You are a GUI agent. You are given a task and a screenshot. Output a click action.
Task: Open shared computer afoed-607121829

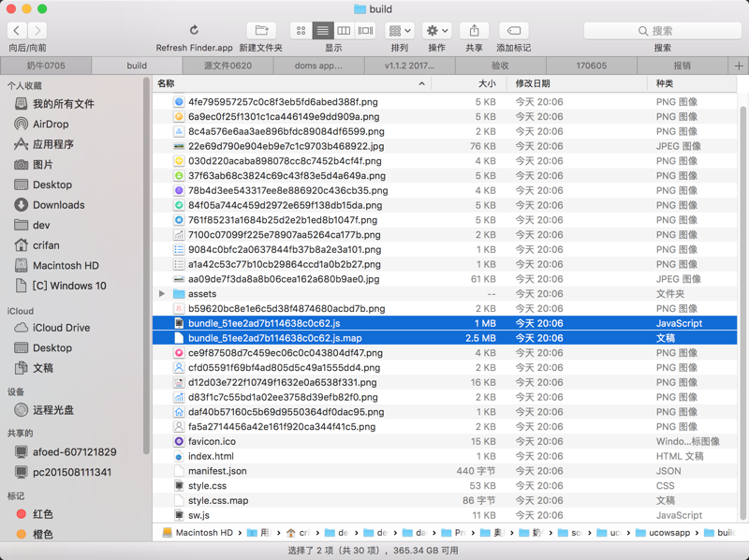75,452
